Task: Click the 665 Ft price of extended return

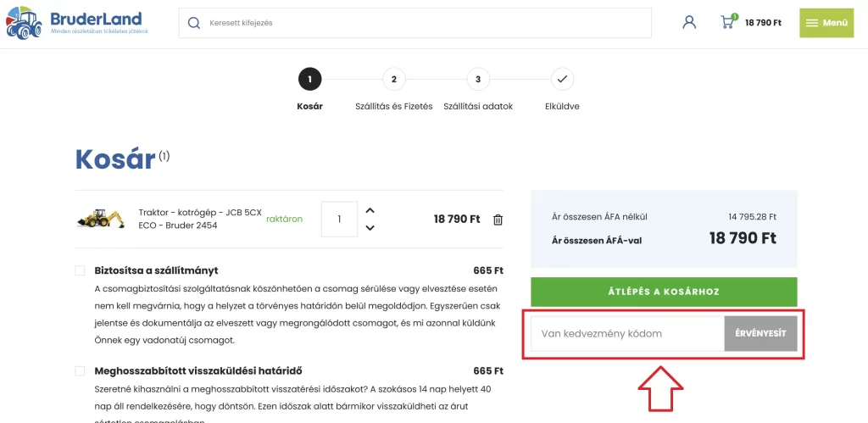Action: 488,371
